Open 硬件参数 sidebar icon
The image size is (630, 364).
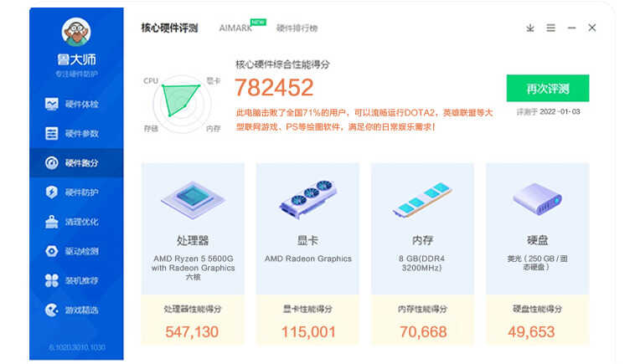[x=51, y=134]
